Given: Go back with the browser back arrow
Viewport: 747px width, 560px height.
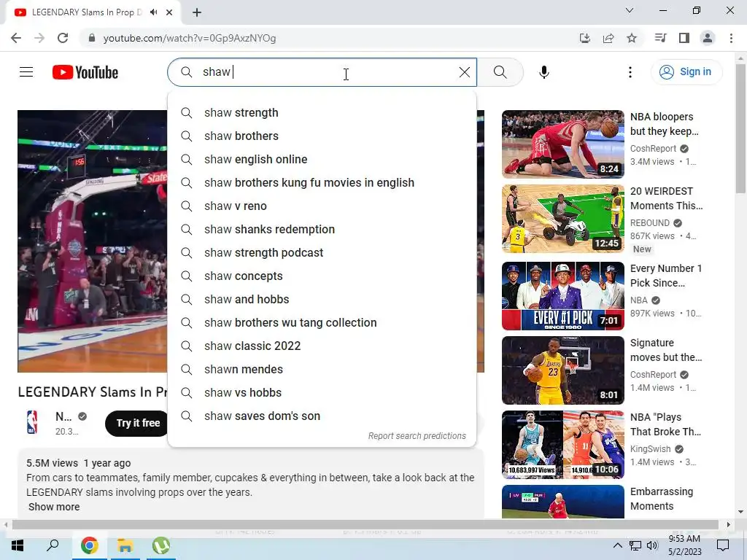Looking at the screenshot, I should pos(16,38).
